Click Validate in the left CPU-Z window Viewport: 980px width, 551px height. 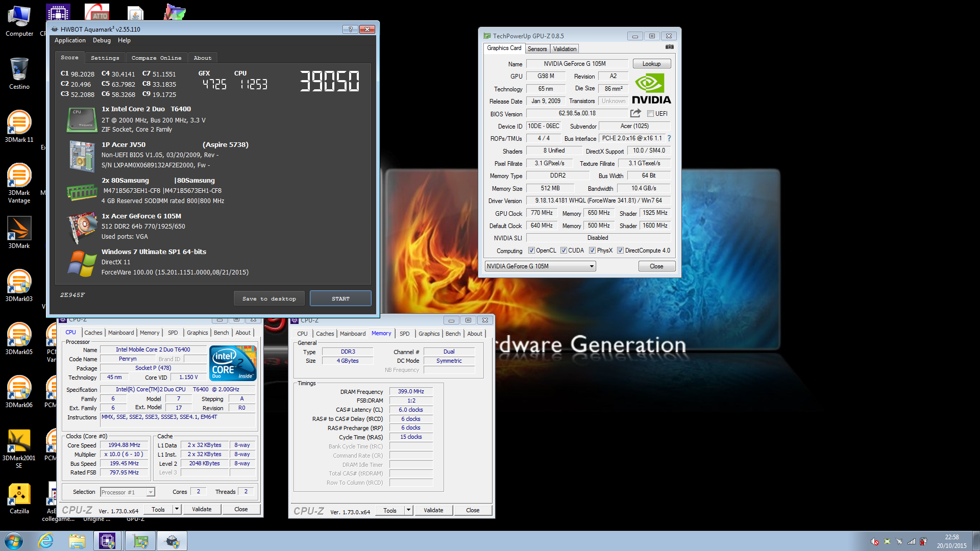[x=202, y=509]
